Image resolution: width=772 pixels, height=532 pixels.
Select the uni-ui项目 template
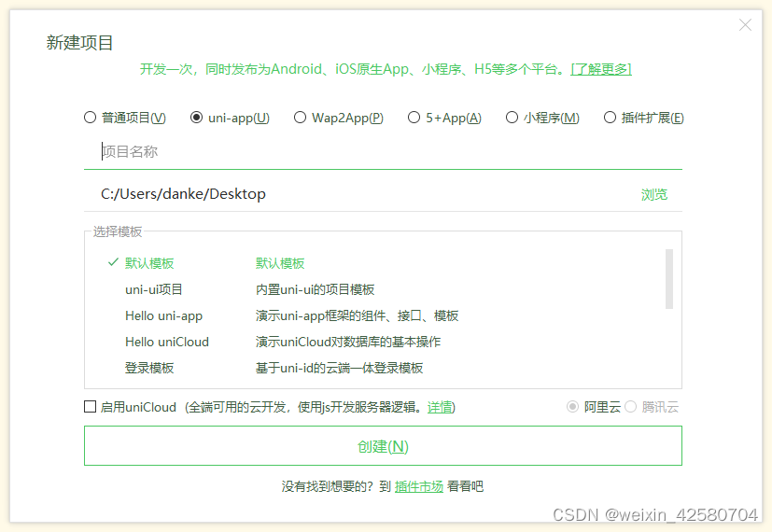pyautogui.click(x=154, y=289)
